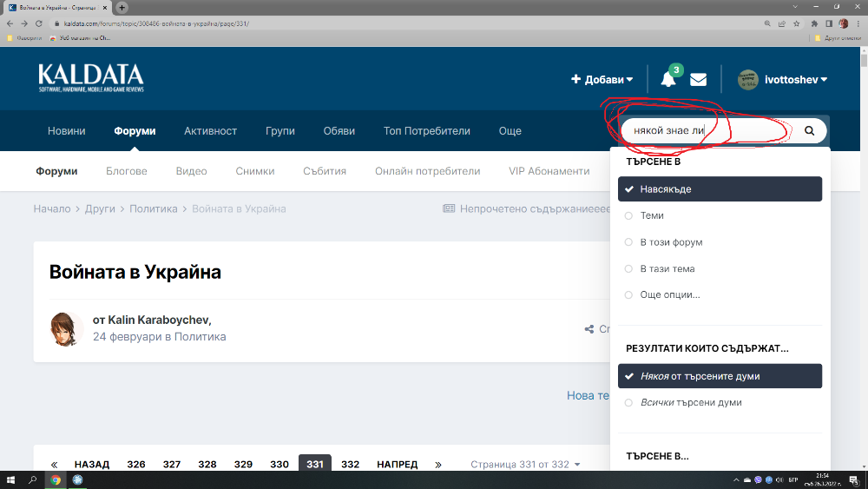Screen dimensions: 868x489
Task: Click browser forward arrow
Action: [24, 23]
